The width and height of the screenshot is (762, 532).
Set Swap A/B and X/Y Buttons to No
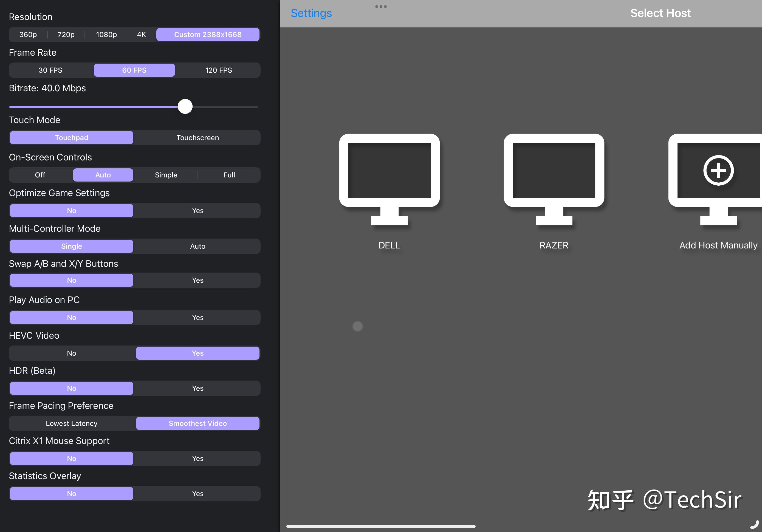(x=71, y=280)
